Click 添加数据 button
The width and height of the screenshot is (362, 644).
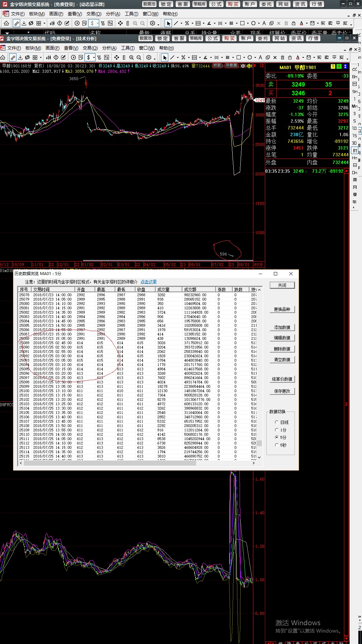point(282,327)
